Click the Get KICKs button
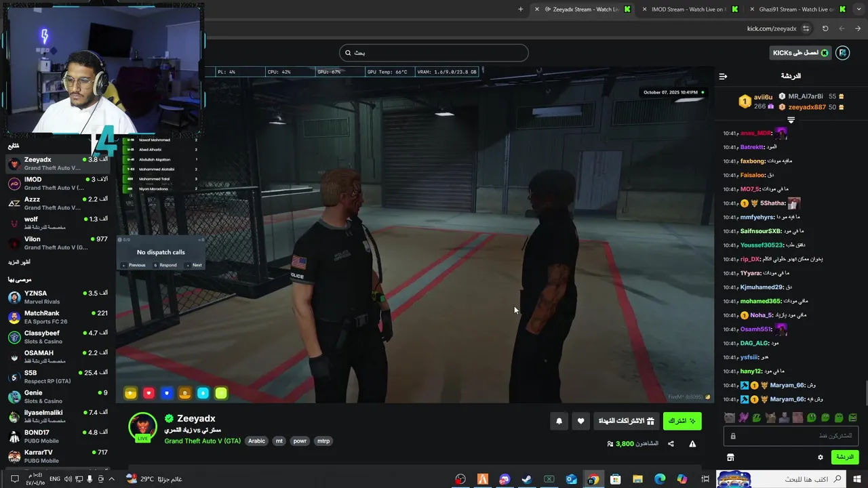 click(801, 53)
